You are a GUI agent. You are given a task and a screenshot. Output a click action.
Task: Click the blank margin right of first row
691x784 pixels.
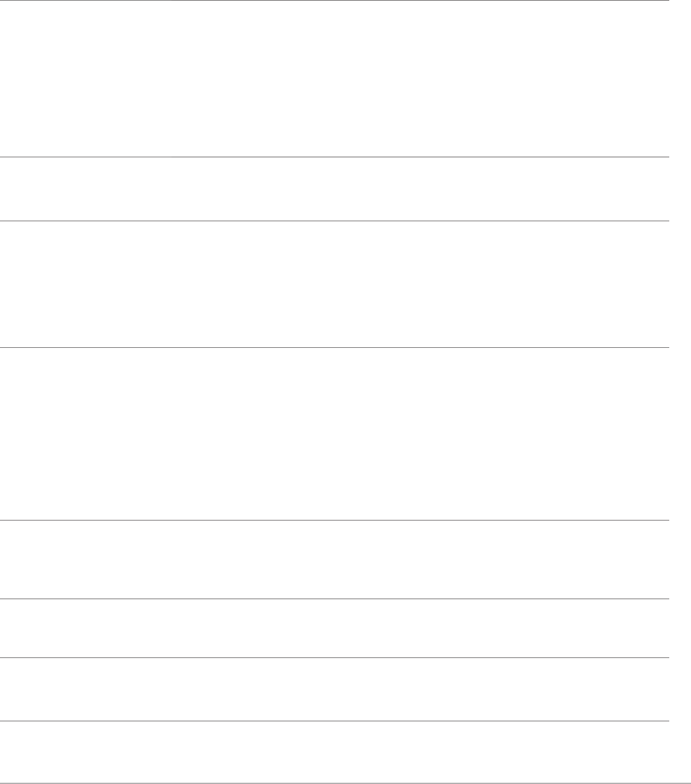pos(680,79)
